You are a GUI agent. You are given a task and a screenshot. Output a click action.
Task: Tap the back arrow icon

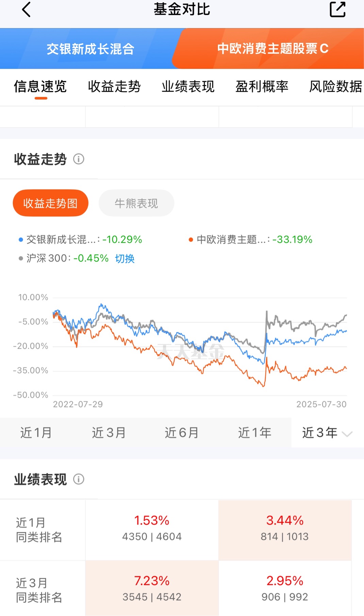pyautogui.click(x=26, y=10)
